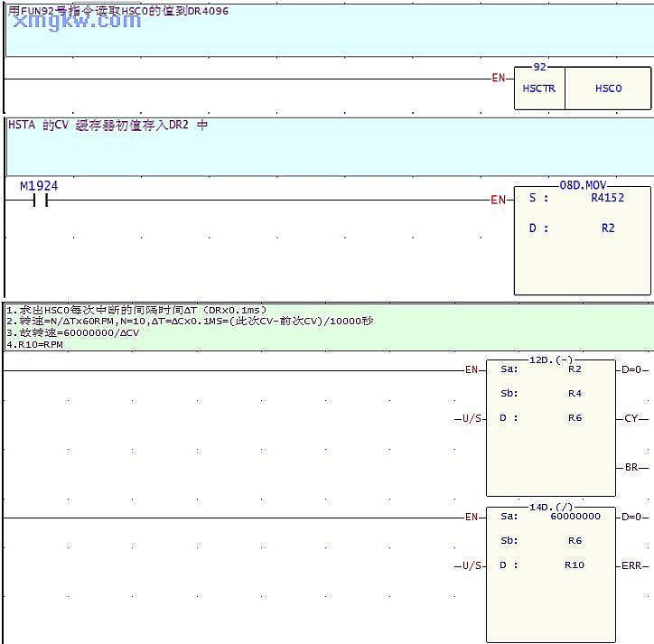The height and width of the screenshot is (644, 654).
Task: Click the M1924 normally-open contact
Action: point(40,201)
